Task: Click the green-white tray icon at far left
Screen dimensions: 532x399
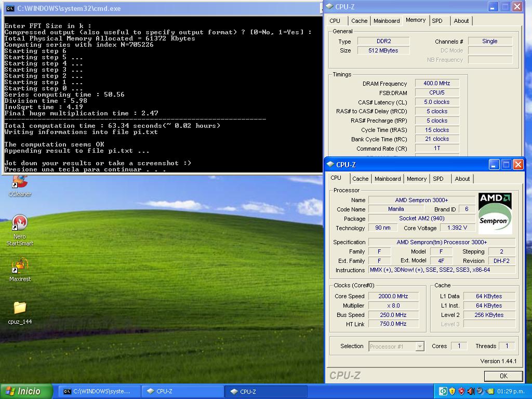Action: tap(443, 391)
